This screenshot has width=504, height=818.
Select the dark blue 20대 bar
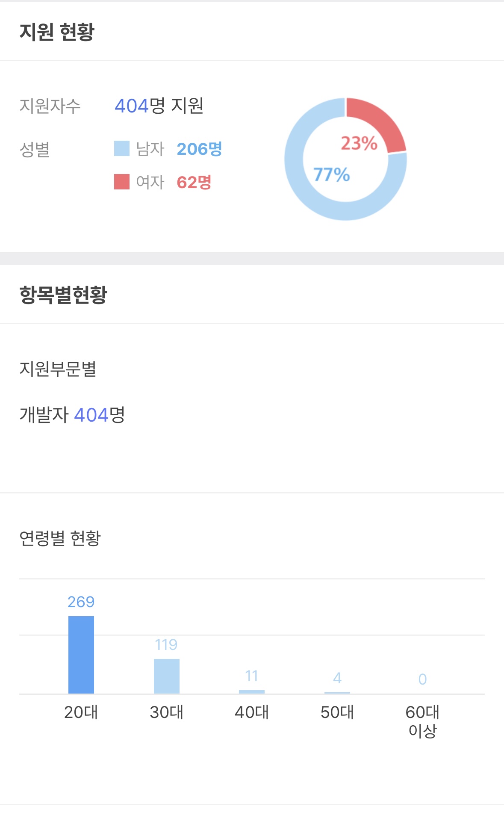pos(81,655)
